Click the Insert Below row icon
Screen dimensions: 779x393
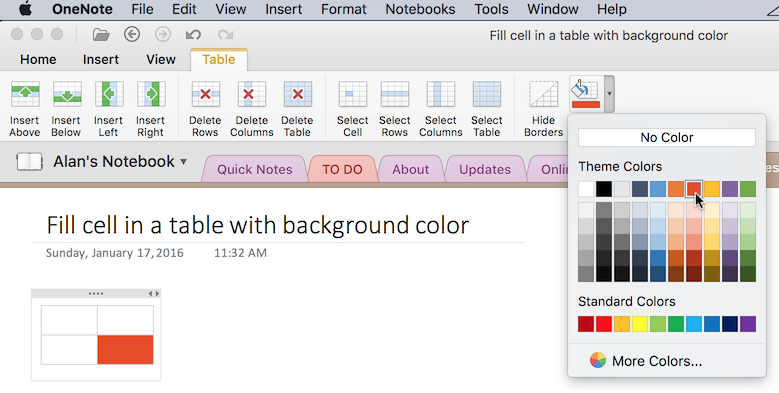pos(67,94)
